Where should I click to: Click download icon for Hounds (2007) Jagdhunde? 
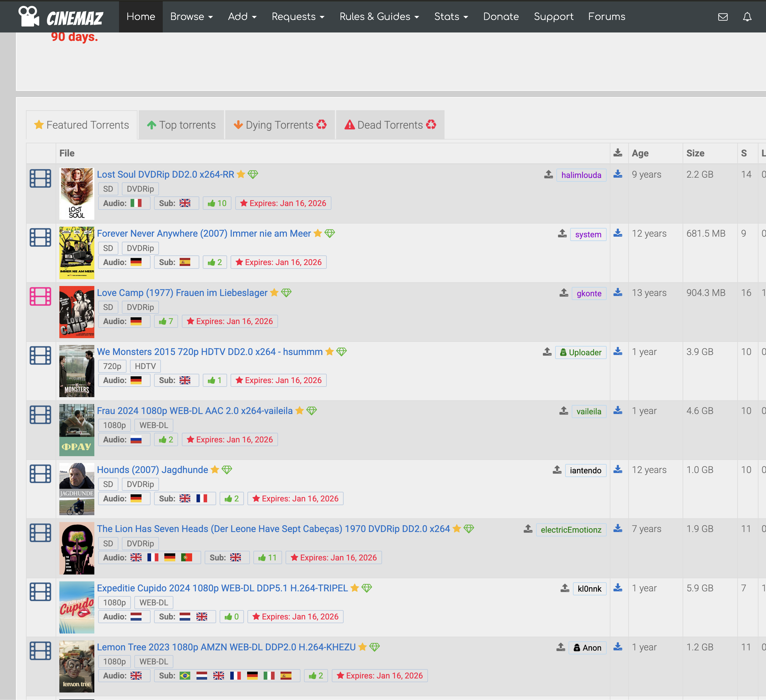tap(618, 470)
